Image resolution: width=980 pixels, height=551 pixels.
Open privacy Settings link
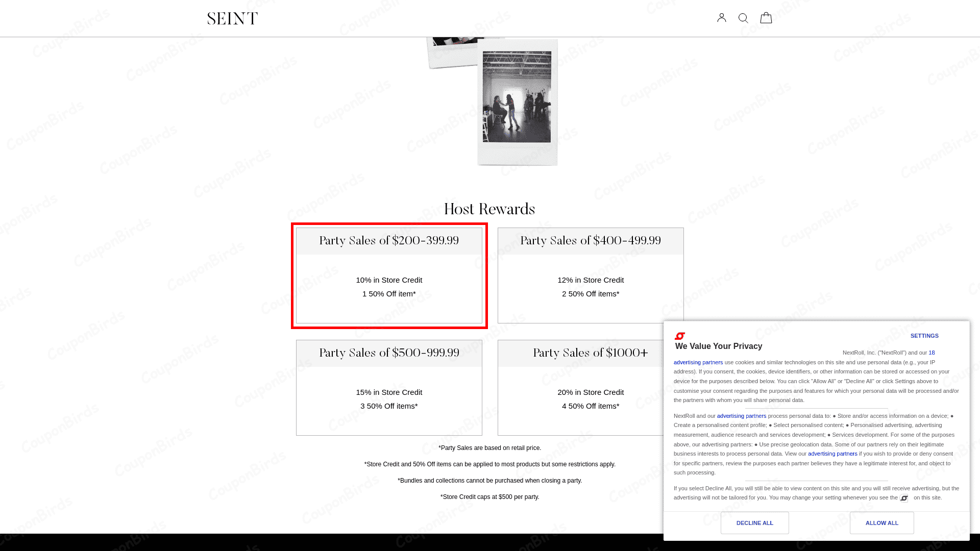click(x=924, y=336)
